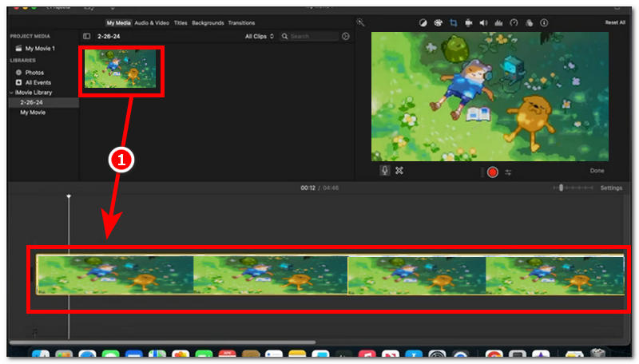Show the clip Information inspector
Image resolution: width=639 pixels, height=364 pixels.
(544, 23)
